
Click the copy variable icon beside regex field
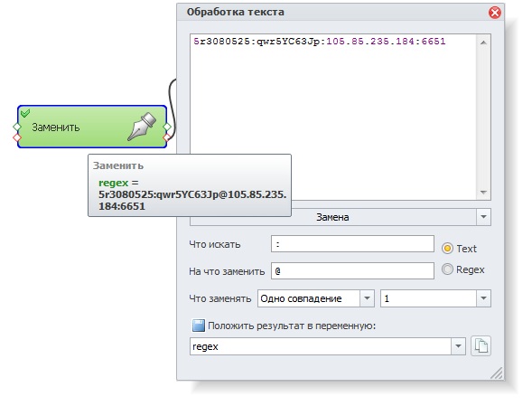(481, 346)
